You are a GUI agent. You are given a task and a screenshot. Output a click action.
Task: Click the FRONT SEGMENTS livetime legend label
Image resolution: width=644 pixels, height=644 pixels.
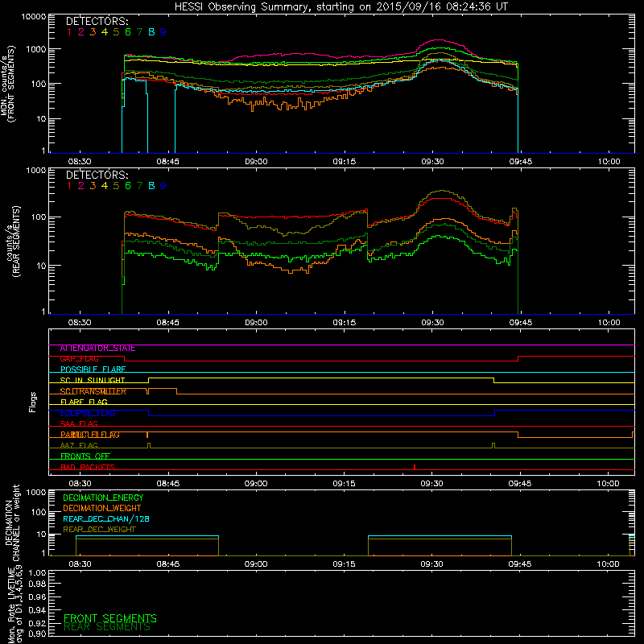click(x=110, y=618)
